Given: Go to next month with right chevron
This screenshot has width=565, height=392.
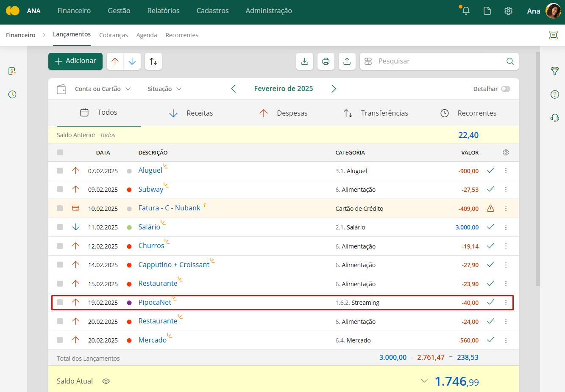Looking at the screenshot, I should click(334, 88).
